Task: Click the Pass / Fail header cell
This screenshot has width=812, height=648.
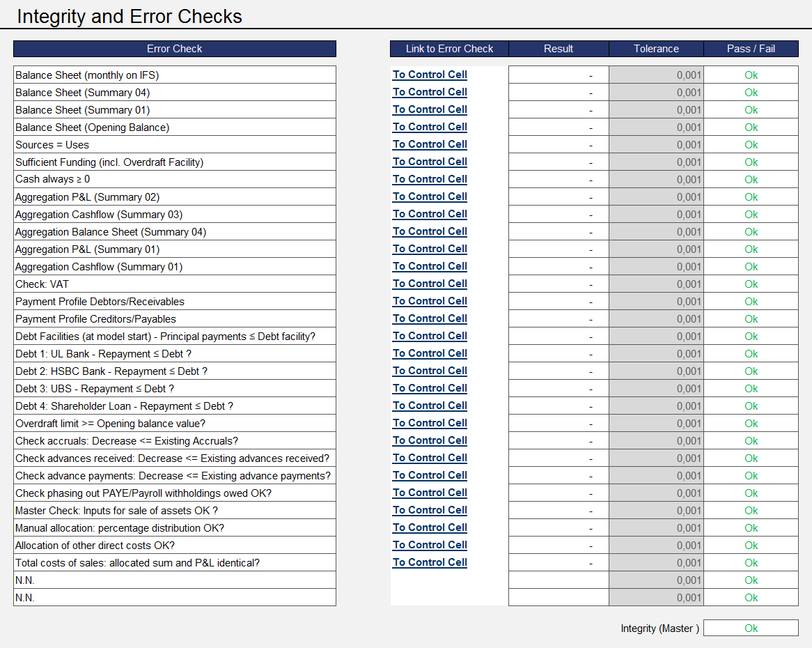Action: click(751, 49)
